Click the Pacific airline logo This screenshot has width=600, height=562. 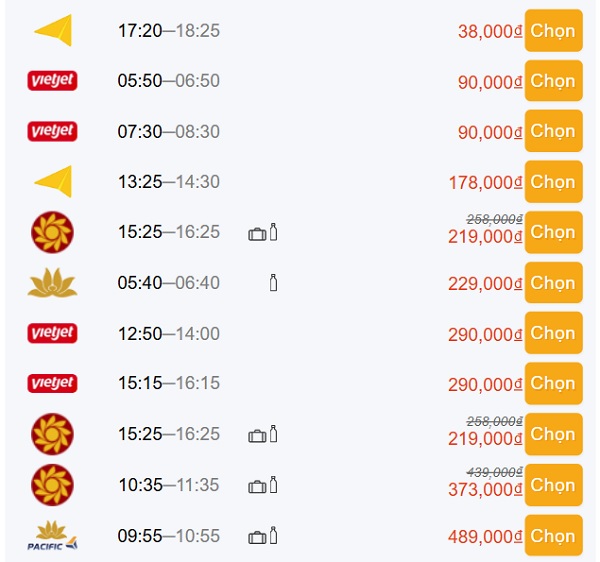coord(53,536)
